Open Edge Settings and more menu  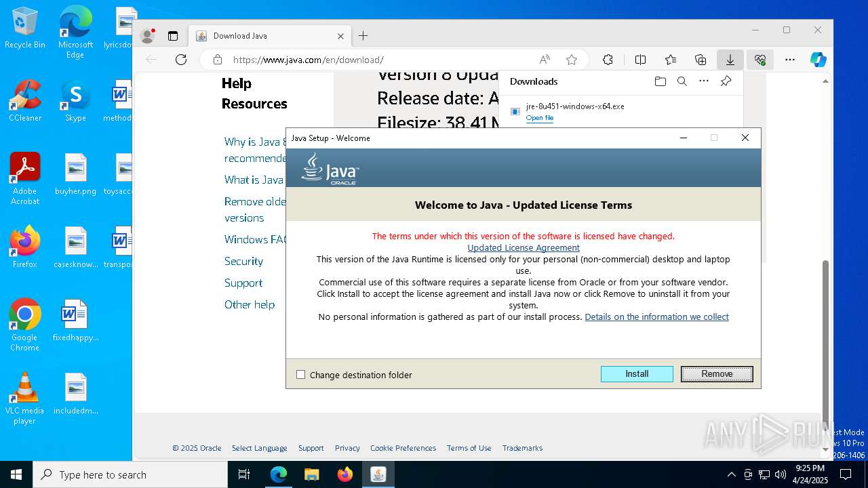click(x=790, y=60)
